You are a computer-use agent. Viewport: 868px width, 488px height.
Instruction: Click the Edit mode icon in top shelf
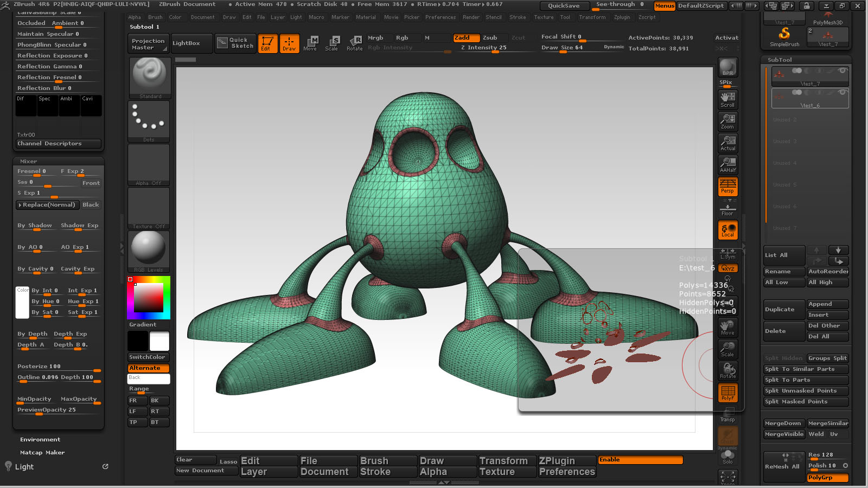(x=267, y=43)
